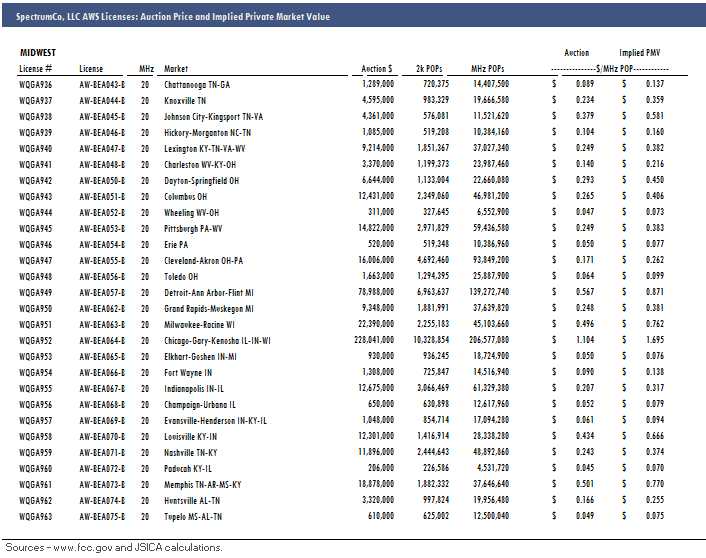This screenshot has height=558, width=706.
Task: Select the Knoxville TN market cell
Action: (186, 100)
